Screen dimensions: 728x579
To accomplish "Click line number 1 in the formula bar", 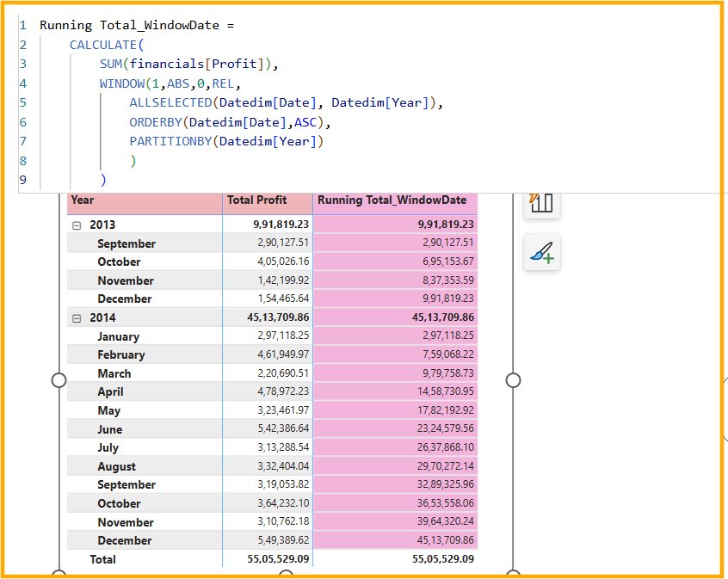I will coord(22,25).
